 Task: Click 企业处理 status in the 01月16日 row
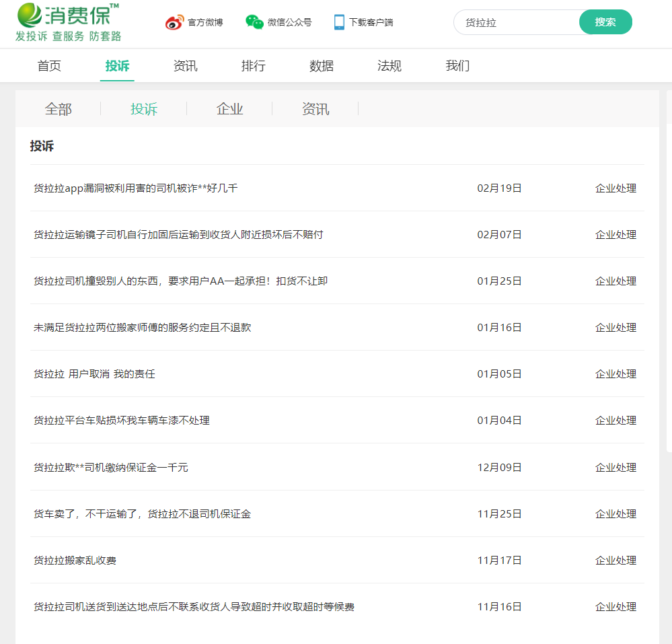615,328
